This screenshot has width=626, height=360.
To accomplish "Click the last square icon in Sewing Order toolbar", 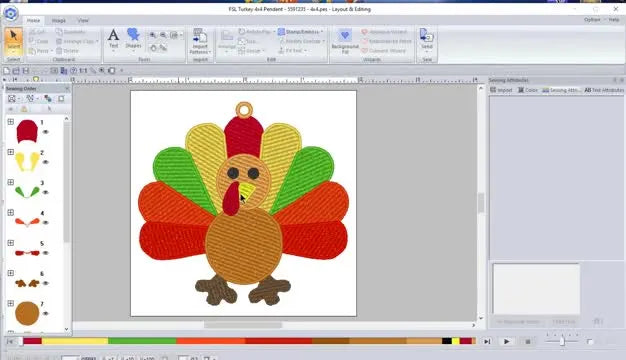I will coord(61,99).
